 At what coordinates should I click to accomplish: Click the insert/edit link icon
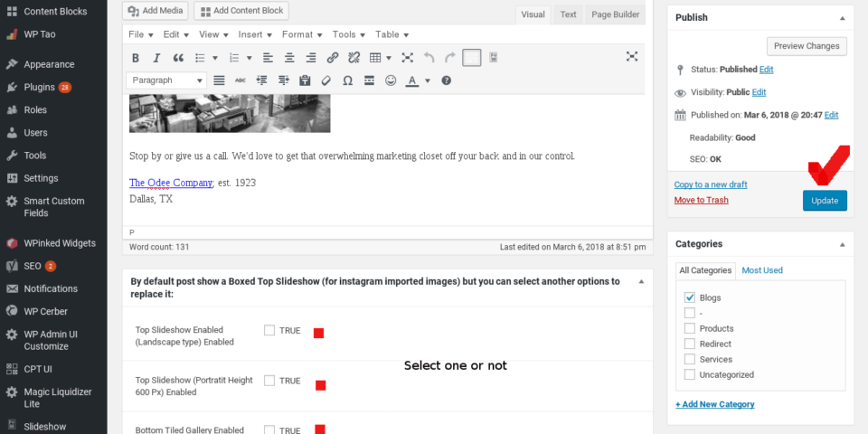click(x=332, y=58)
